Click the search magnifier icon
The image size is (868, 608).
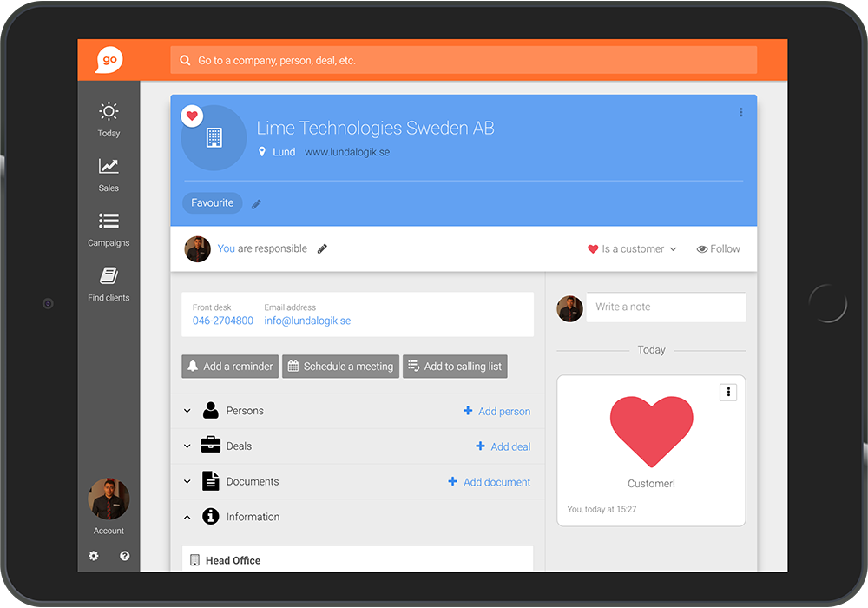tap(185, 60)
